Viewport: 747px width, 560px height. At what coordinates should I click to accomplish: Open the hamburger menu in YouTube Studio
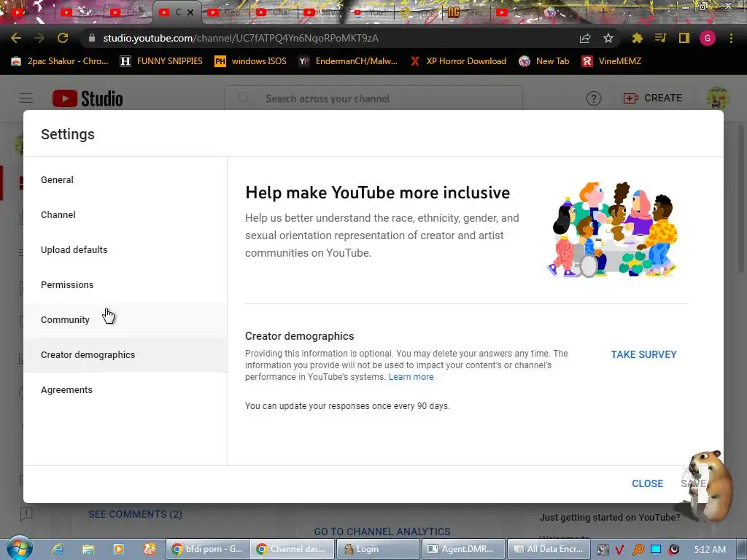(26, 98)
